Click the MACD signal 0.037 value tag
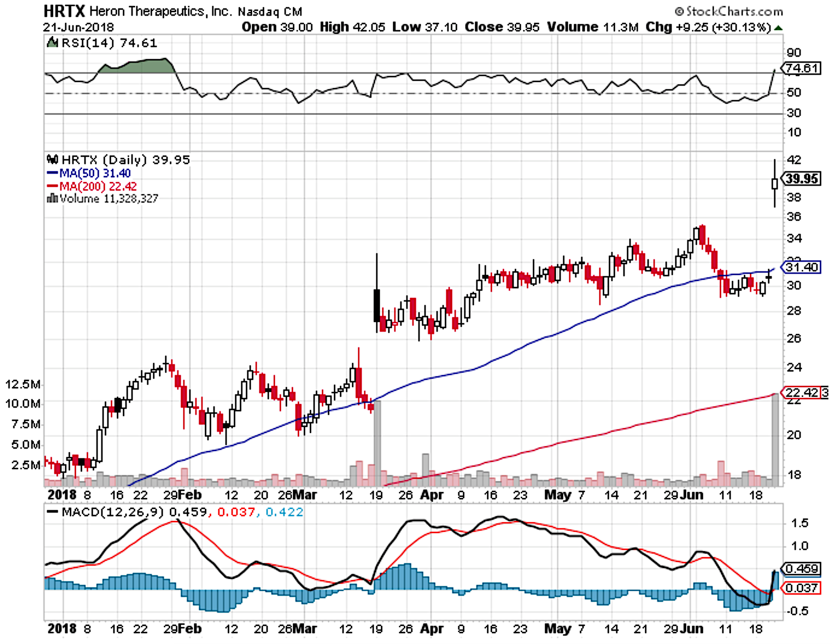832x644 pixels. [801, 588]
